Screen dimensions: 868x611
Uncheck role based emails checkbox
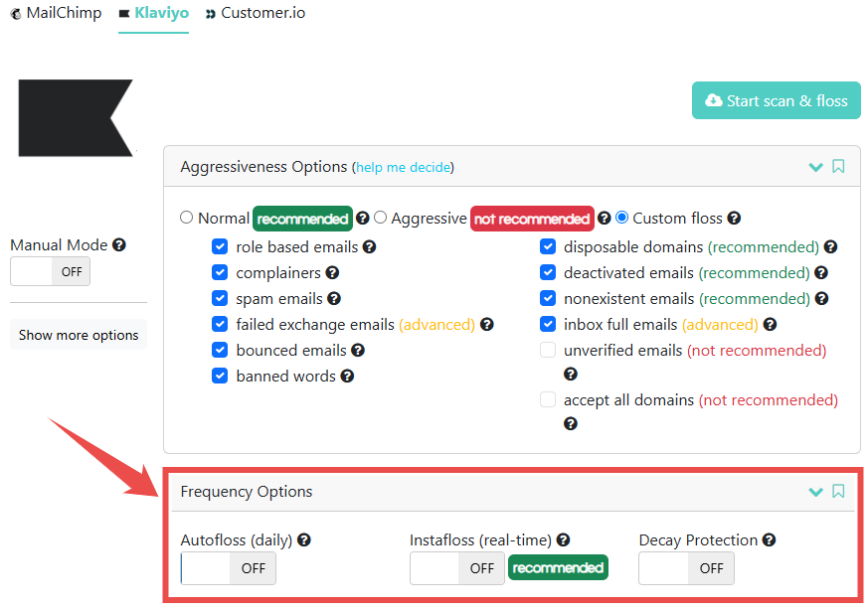coord(220,246)
